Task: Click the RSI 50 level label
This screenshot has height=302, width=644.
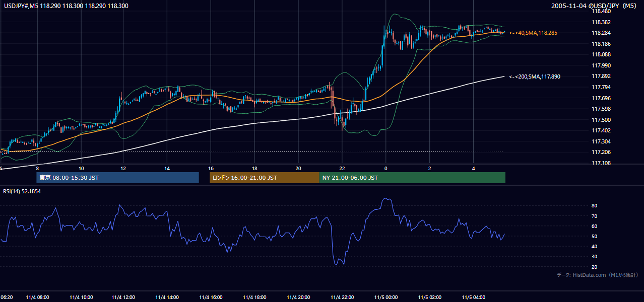Action: [x=594, y=236]
